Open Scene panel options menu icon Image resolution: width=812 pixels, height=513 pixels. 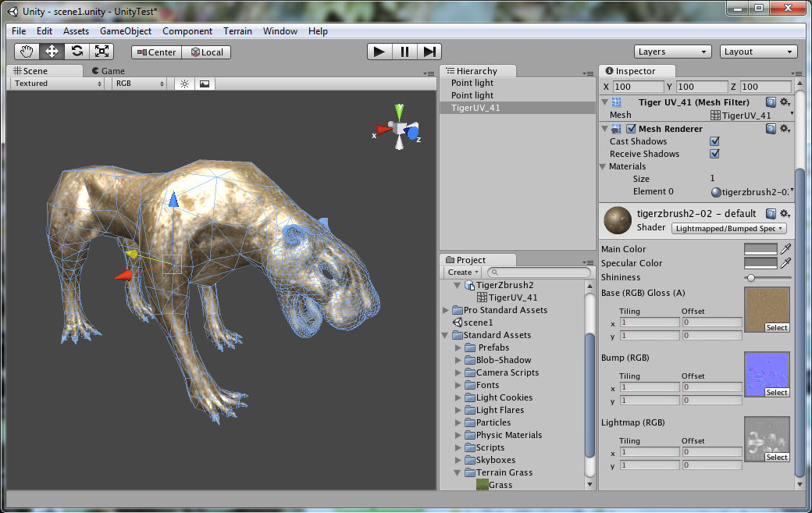coord(429,73)
